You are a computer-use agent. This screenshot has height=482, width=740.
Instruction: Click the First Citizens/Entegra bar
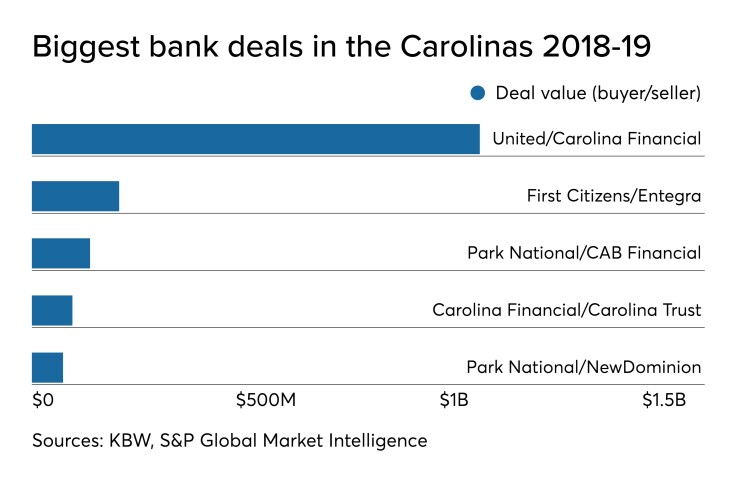pos(75,196)
